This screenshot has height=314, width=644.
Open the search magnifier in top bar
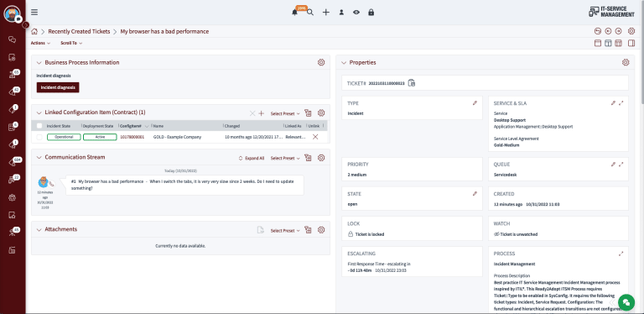click(310, 13)
